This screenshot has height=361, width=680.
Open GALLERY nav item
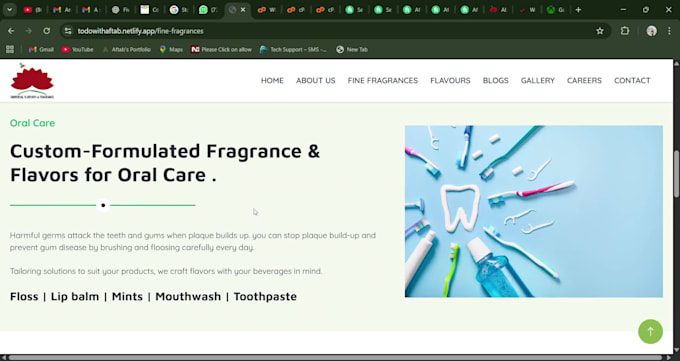coord(538,80)
